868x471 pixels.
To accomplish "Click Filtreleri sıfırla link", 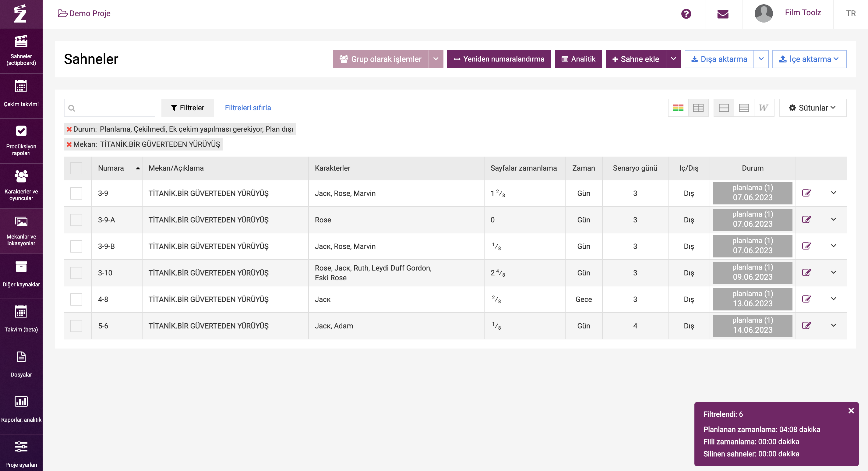I will pos(248,108).
